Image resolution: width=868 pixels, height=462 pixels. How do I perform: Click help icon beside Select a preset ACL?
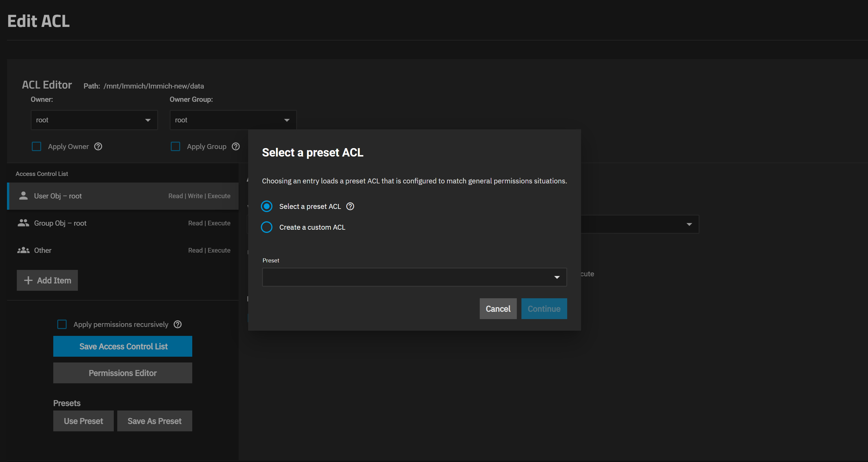tap(350, 207)
